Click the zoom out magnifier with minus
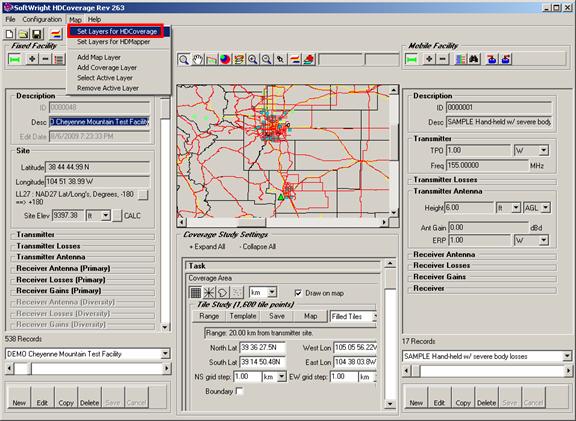The width and height of the screenshot is (576, 421). click(x=267, y=59)
